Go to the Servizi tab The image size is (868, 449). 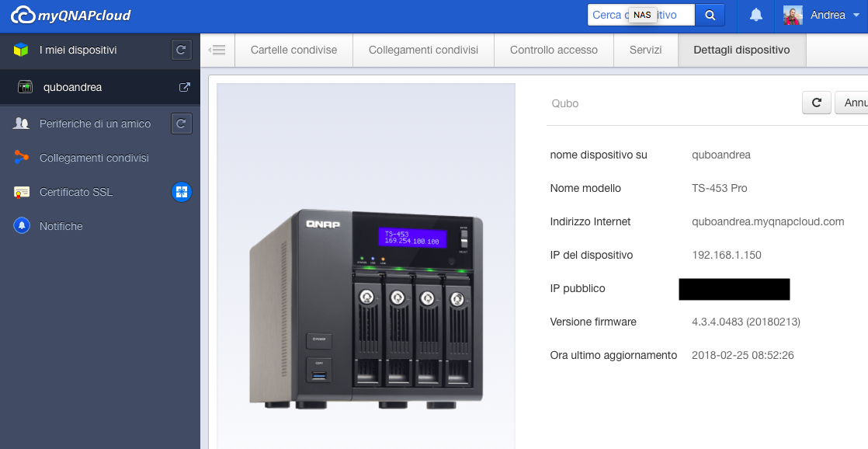(x=646, y=50)
